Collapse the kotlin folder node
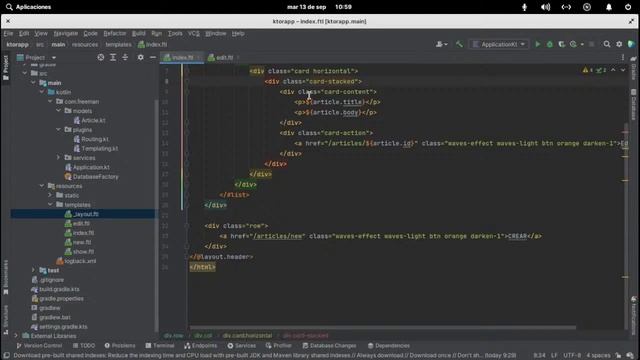Image resolution: width=640 pixels, height=360 pixels. point(42,92)
